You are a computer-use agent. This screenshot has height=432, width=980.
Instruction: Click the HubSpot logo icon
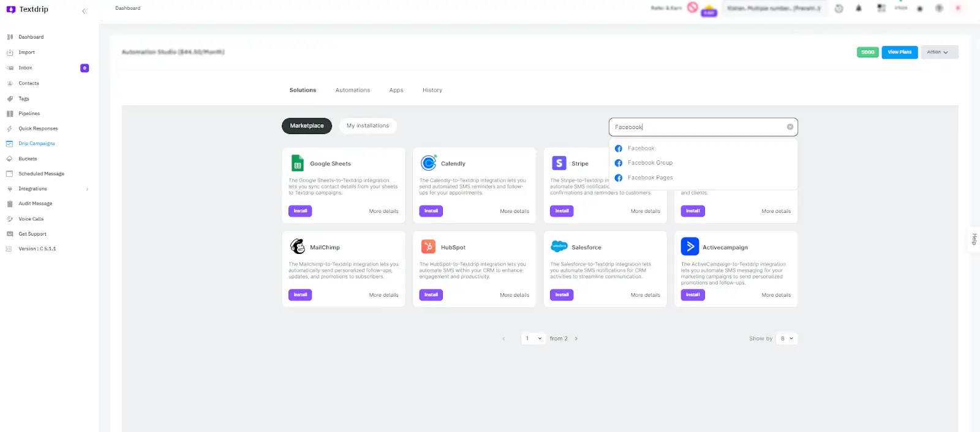(428, 247)
